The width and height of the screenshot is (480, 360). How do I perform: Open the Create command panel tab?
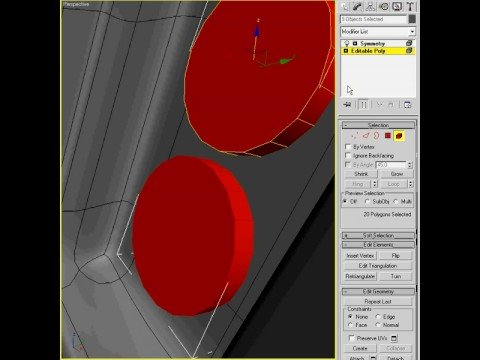[345, 6]
